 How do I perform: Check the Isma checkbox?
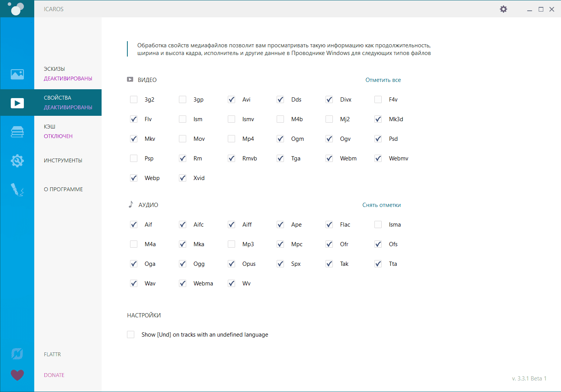[378, 225]
